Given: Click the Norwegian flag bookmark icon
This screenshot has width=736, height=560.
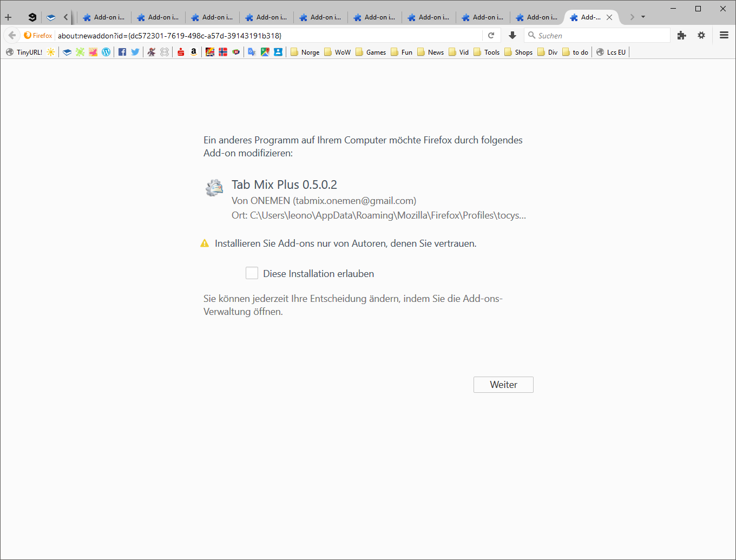Looking at the screenshot, I should (x=223, y=52).
